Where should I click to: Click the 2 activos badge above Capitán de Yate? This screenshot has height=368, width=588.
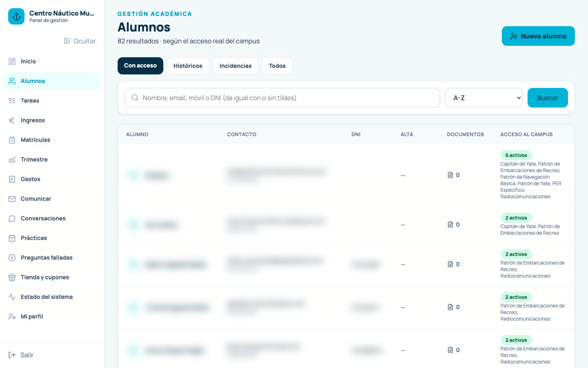[516, 218]
